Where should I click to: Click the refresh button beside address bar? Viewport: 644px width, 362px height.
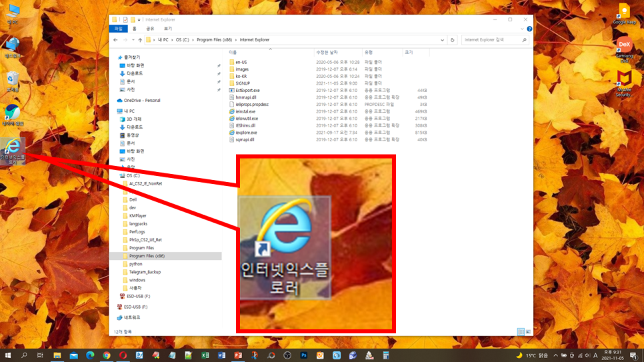(x=452, y=40)
